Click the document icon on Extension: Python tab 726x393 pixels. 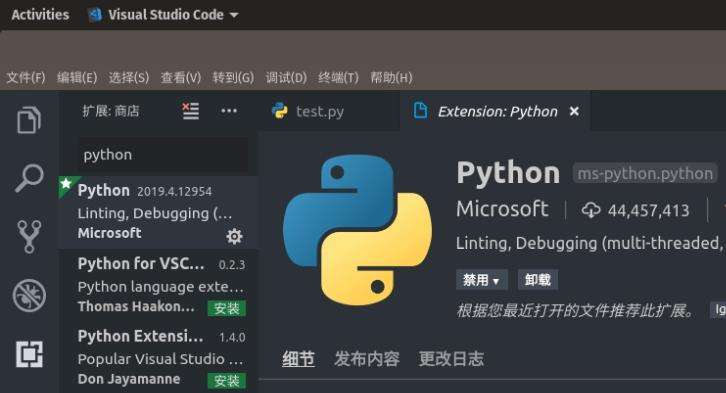click(420, 111)
